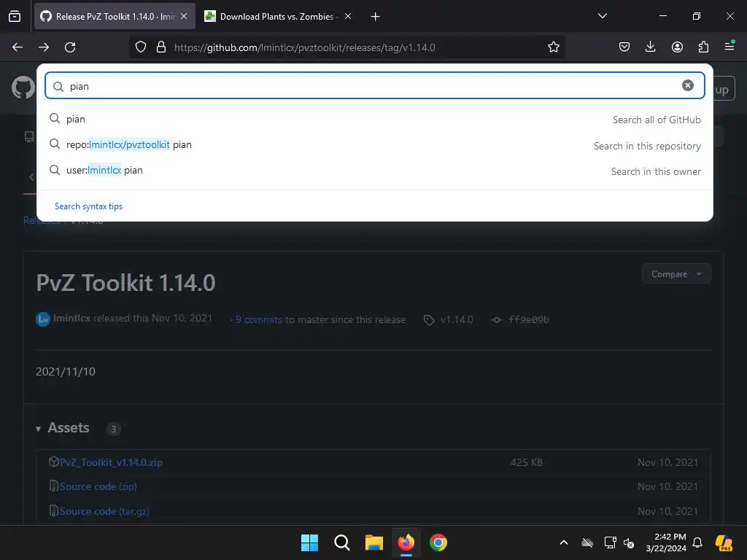
Task: Open Windows taskbar search
Action: [x=341, y=542]
